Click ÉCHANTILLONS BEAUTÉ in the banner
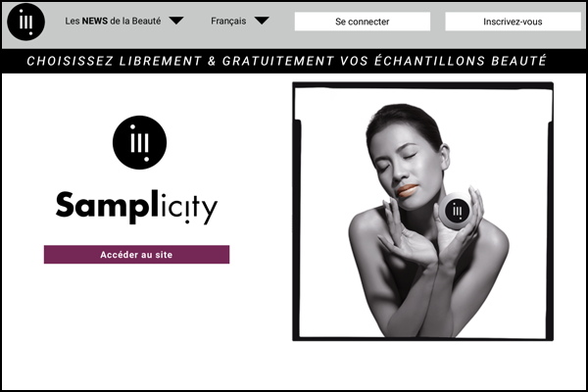 461,61
